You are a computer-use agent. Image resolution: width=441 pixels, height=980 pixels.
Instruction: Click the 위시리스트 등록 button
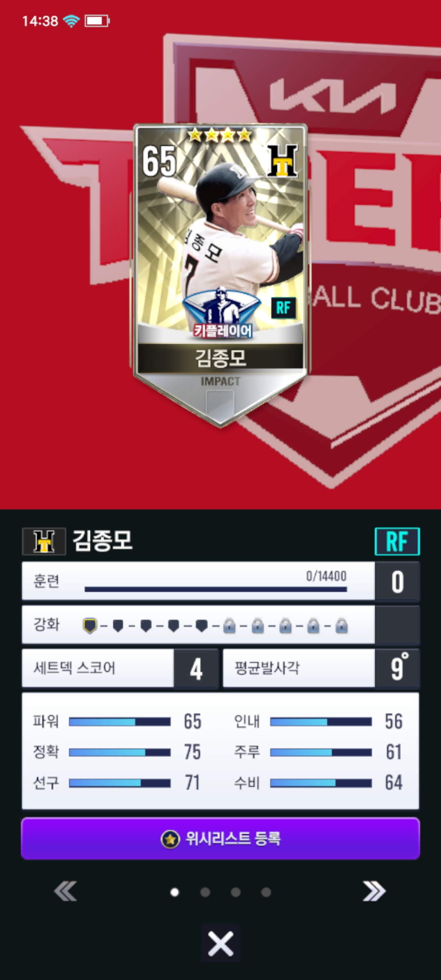pos(220,839)
